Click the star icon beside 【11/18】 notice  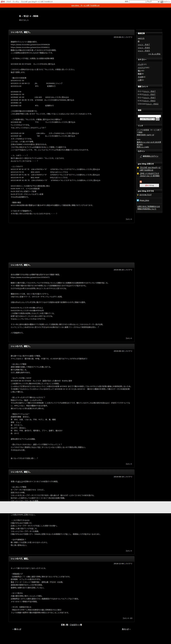tap(138, 167)
